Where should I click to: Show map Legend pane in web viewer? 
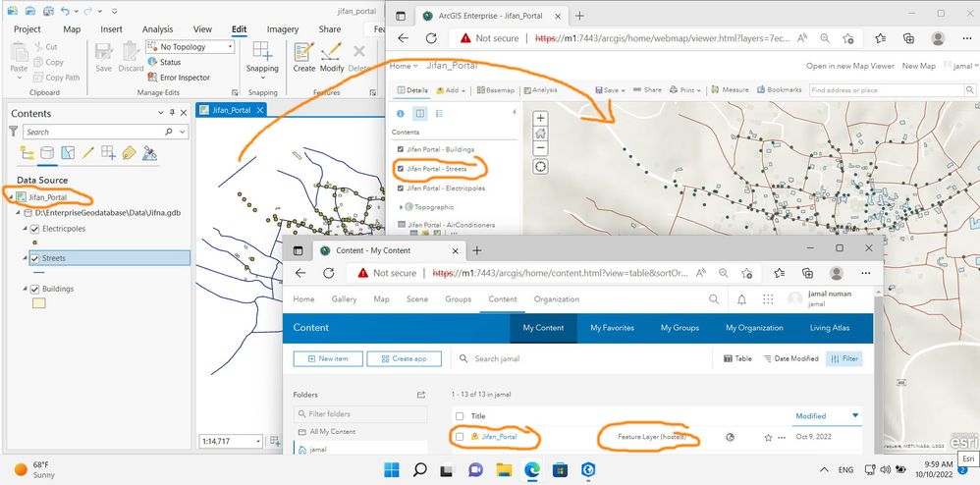pyautogui.click(x=439, y=114)
